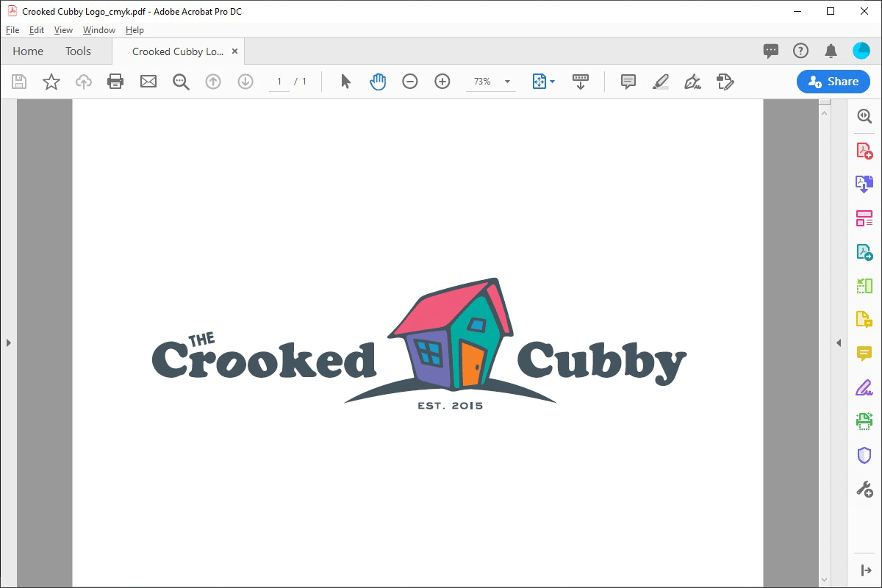
Task: Open the More Tools wrench icon
Action: [864, 489]
